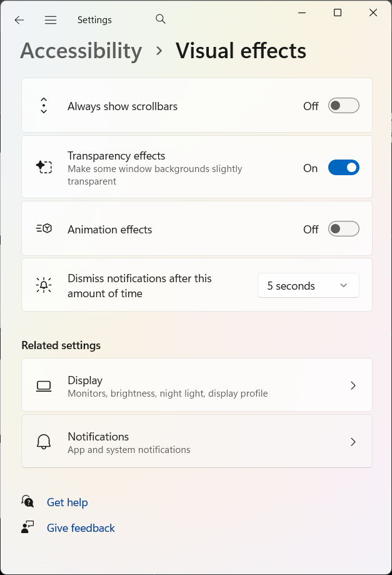Turn on Always show scrollbars toggle
Viewport: 392px width, 575px height.
click(x=343, y=106)
